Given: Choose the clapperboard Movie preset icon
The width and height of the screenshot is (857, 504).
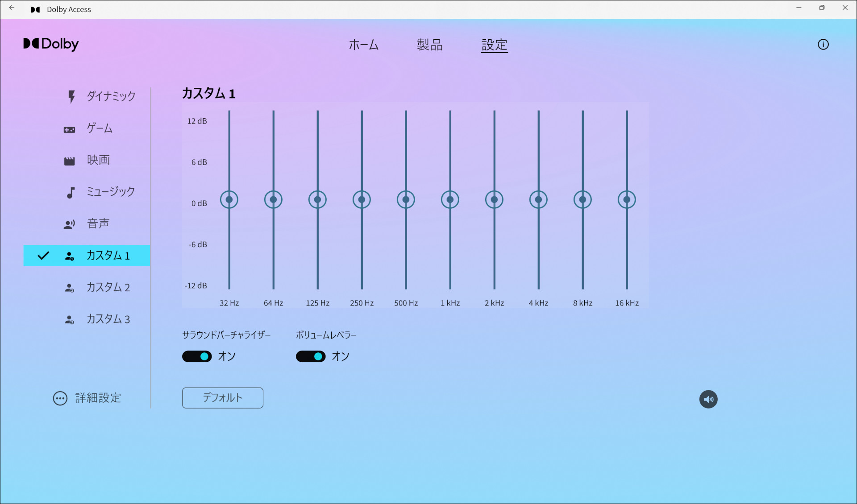Looking at the screenshot, I should coord(69,161).
